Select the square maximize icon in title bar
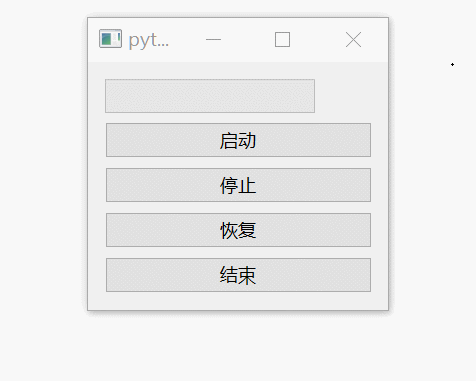The image size is (476, 381). coord(282,39)
